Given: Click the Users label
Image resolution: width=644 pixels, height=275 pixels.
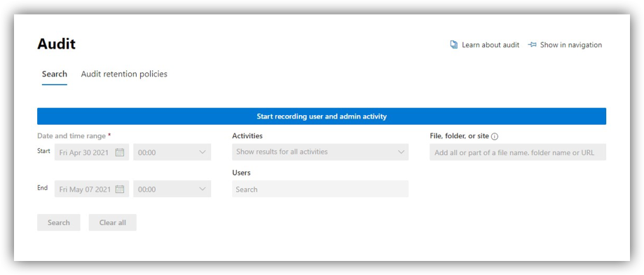Looking at the screenshot, I should (x=241, y=173).
